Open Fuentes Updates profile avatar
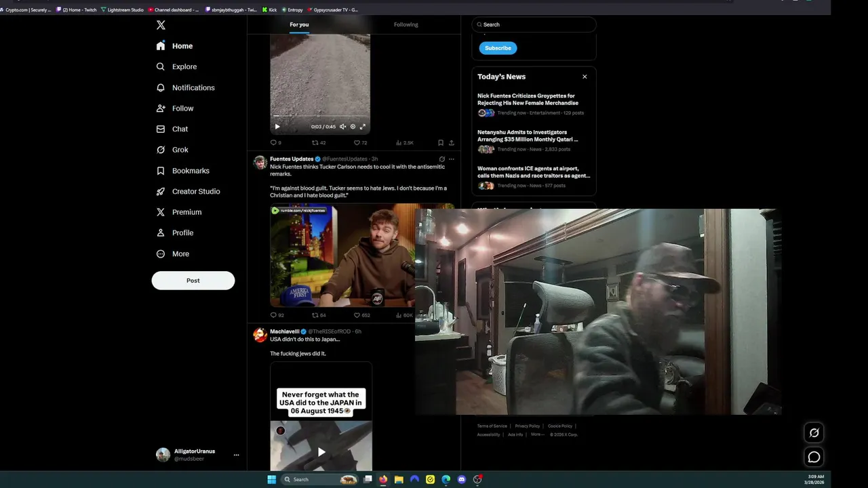 click(x=260, y=162)
